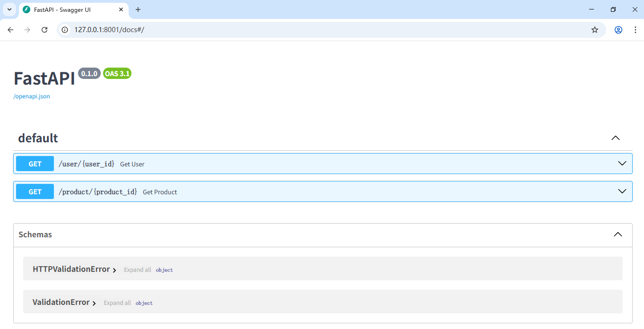Click object type label of HTTPValidationError
The width and height of the screenshot is (644, 329).
click(x=165, y=270)
